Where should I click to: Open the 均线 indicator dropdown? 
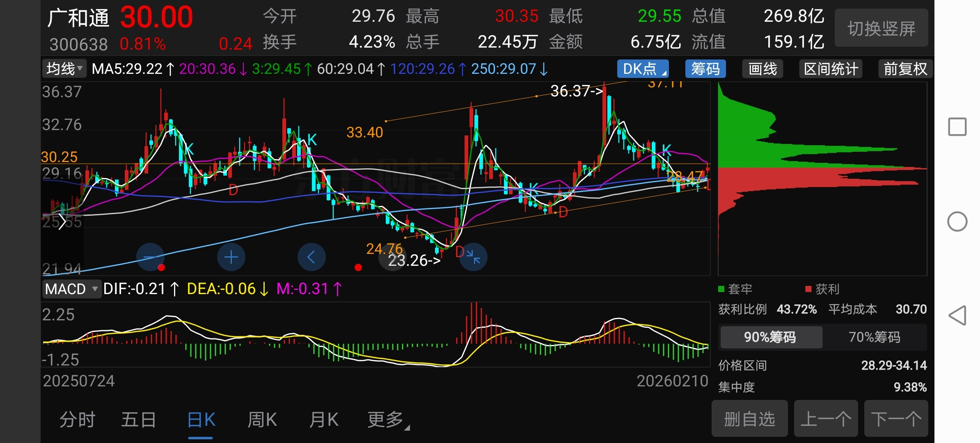pyautogui.click(x=64, y=69)
